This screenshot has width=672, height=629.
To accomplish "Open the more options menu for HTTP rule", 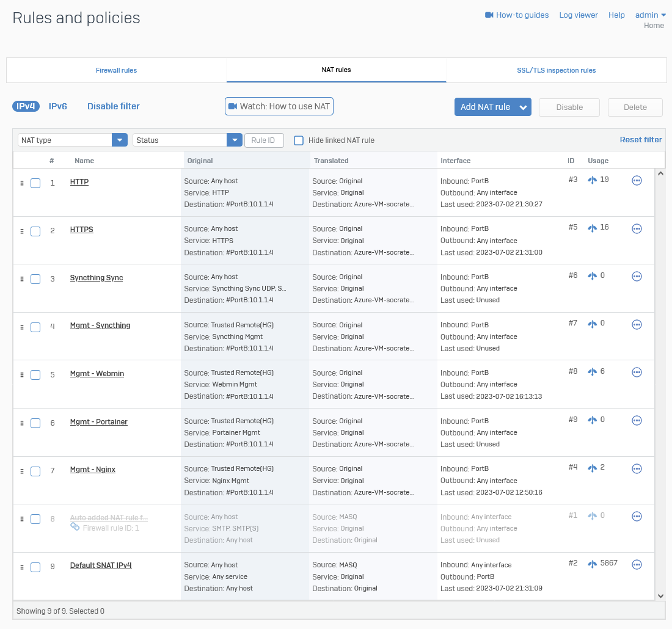I will pyautogui.click(x=637, y=181).
